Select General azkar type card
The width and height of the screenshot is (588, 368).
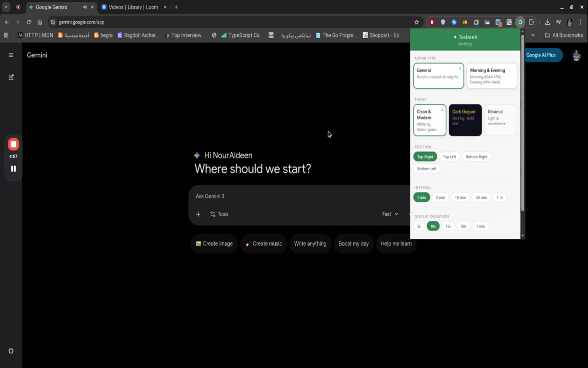(439, 75)
